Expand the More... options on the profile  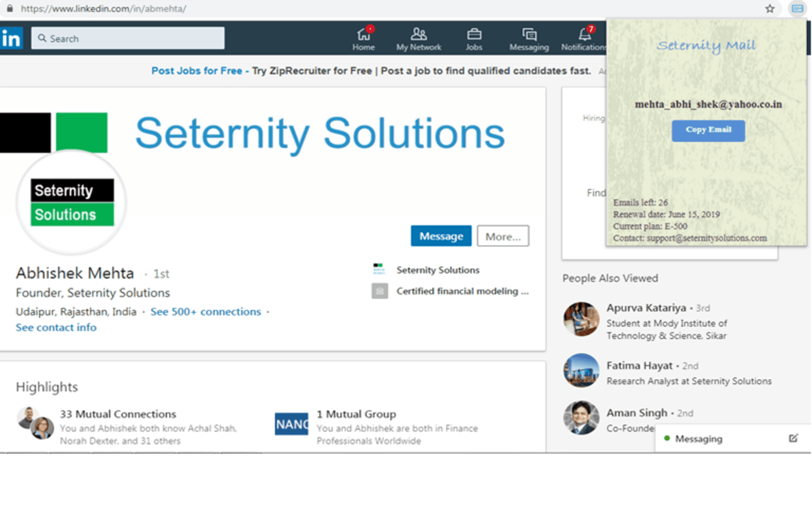click(x=502, y=236)
